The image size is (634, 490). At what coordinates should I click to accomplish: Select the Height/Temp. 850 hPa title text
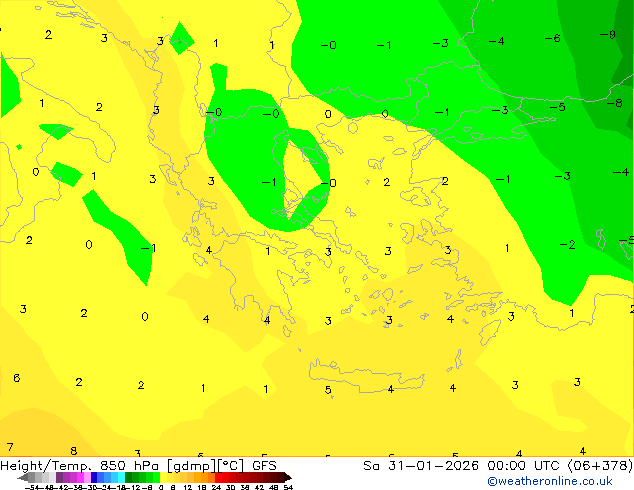pos(80,466)
